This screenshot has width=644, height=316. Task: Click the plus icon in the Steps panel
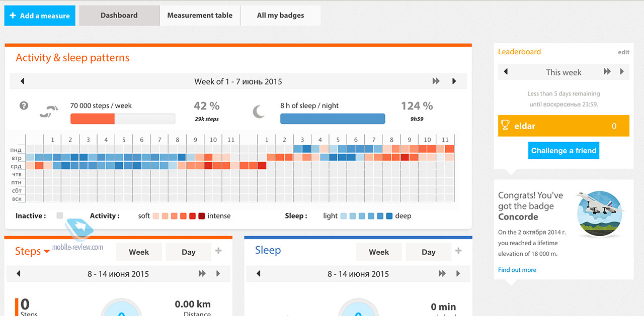click(x=218, y=251)
